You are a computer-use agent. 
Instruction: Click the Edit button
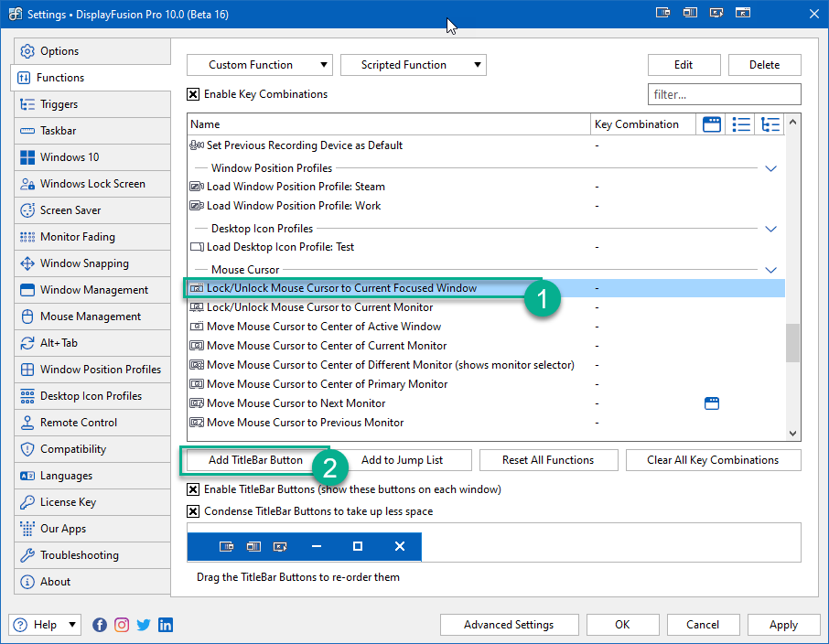click(x=684, y=65)
